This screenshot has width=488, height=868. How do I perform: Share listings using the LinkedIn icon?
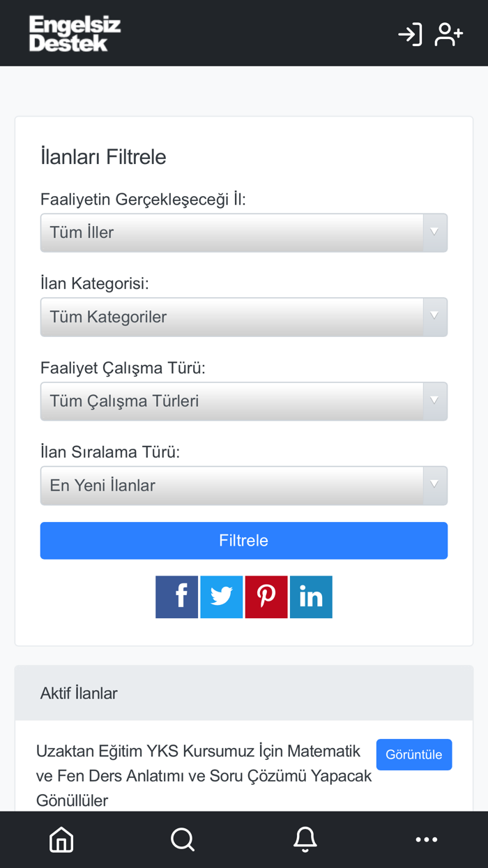pos(311,597)
